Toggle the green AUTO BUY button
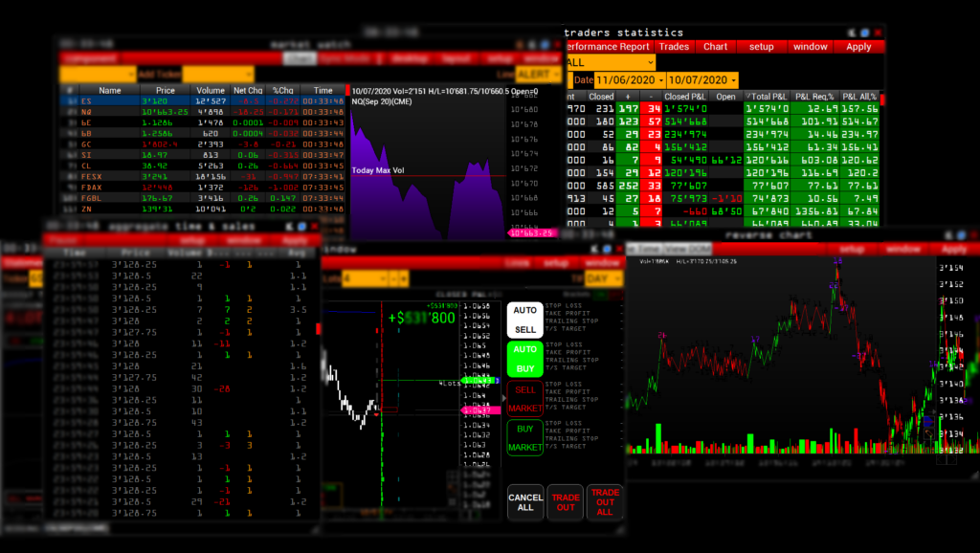 click(x=524, y=359)
